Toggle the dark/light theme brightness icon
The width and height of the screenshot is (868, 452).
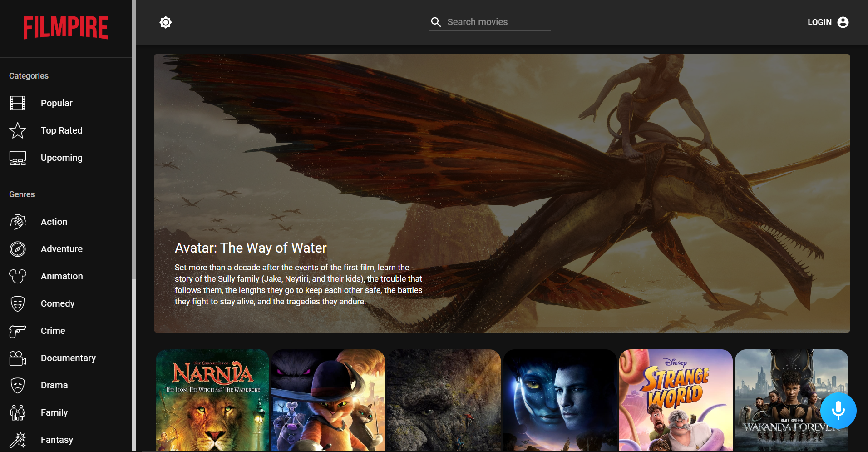click(166, 22)
